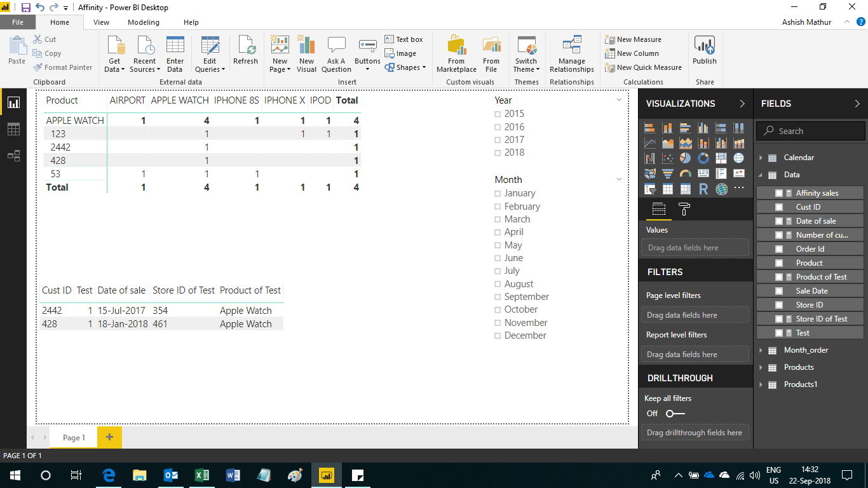The image size is (868, 488).
Task: Toggle Keep all filters switch
Action: point(675,414)
